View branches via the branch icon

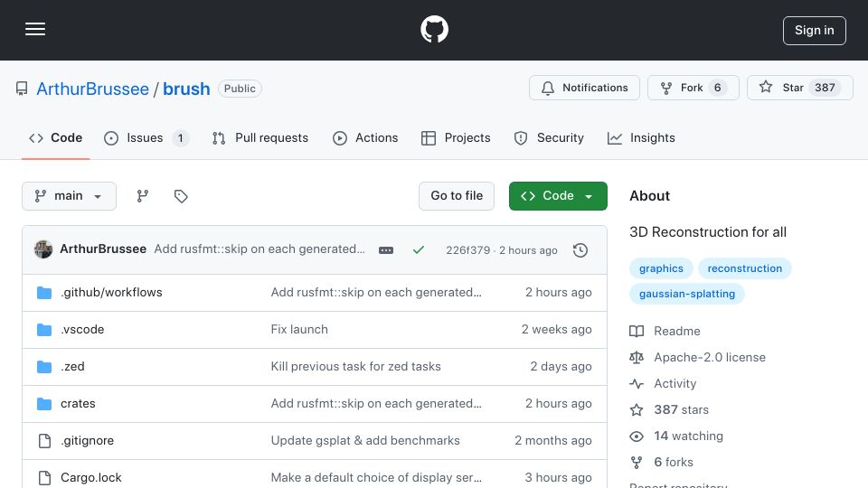click(143, 196)
